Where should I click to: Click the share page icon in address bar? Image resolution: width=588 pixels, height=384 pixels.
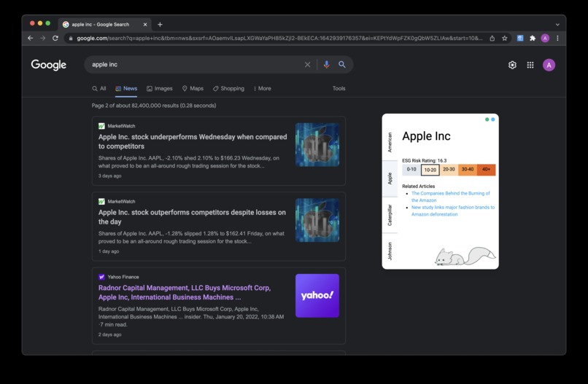tap(492, 38)
